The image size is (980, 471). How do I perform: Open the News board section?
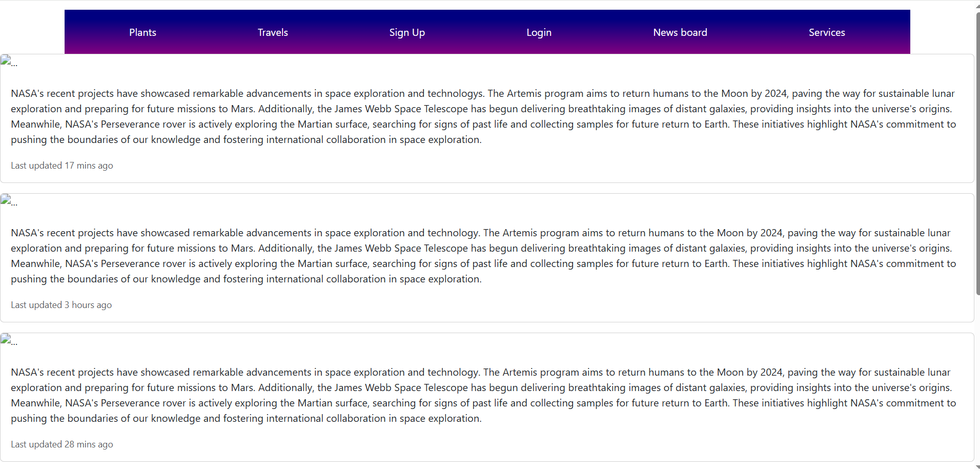click(x=680, y=32)
